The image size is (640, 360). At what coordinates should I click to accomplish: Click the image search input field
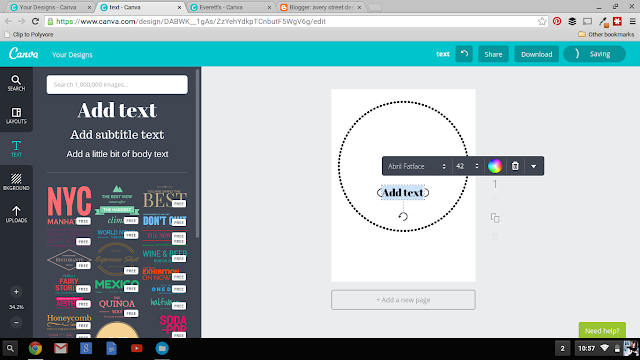click(x=117, y=84)
